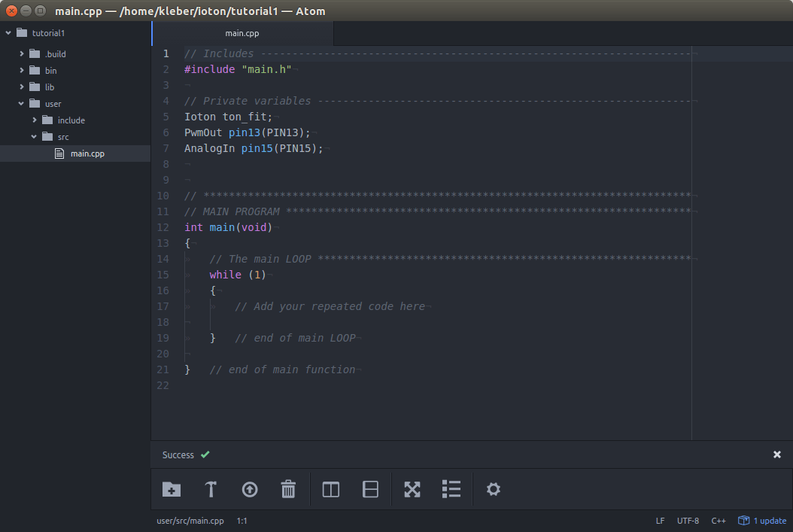Viewport: 793px width, 532px height.
Task: Select main.cpp label in the tree view
Action: [x=87, y=154]
